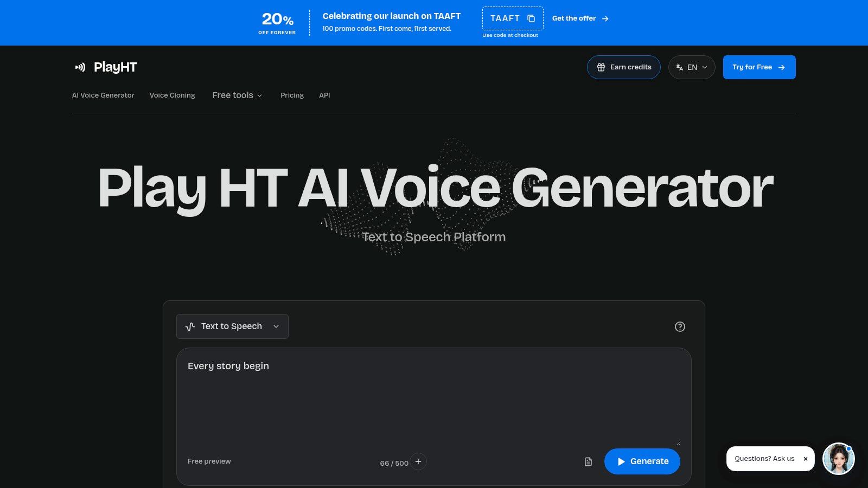Click the Free preview label
Viewport: 868px width, 488px height.
(x=209, y=461)
